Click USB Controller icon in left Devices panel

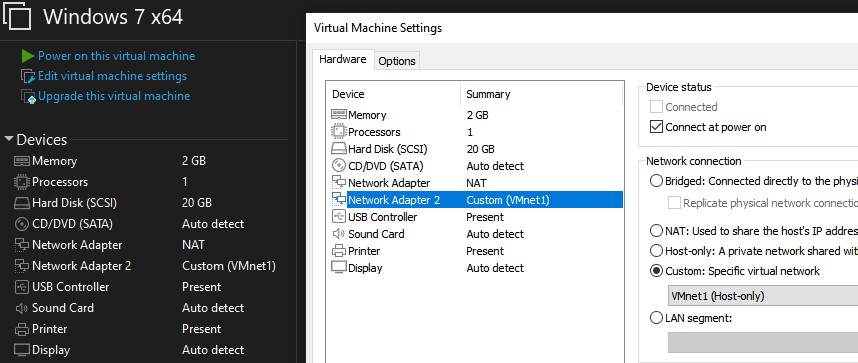pyautogui.click(x=22, y=287)
